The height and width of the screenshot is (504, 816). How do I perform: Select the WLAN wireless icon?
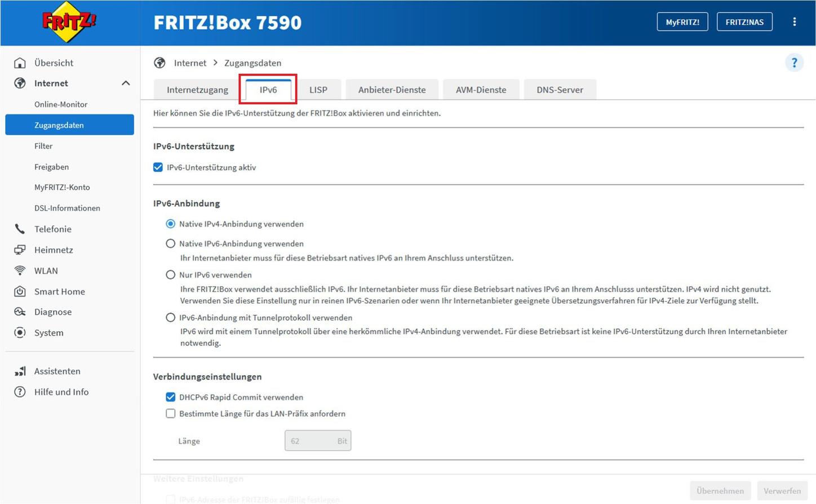[x=20, y=270]
